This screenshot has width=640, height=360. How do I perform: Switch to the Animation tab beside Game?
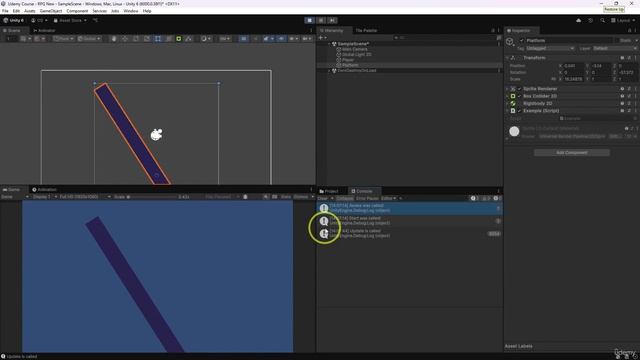[x=44, y=190]
